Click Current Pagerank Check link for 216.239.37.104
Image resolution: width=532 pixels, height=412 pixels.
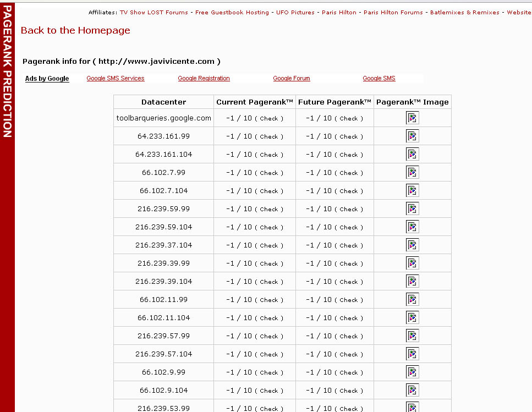(x=268, y=245)
